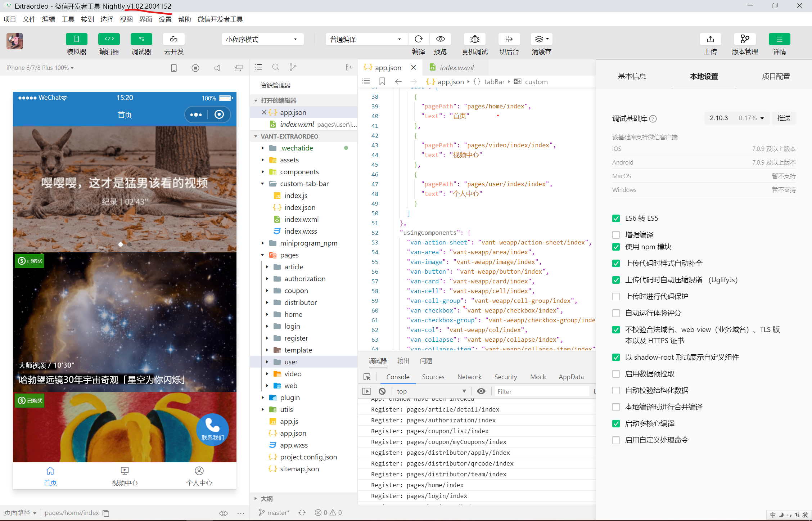The height and width of the screenshot is (521, 812).
Task: Uncheck ES6 转 ES5 option
Action: (616, 218)
